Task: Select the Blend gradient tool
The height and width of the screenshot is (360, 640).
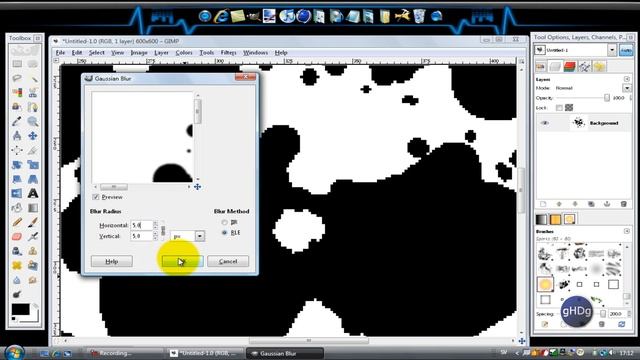Action: pyautogui.click(x=33, y=208)
